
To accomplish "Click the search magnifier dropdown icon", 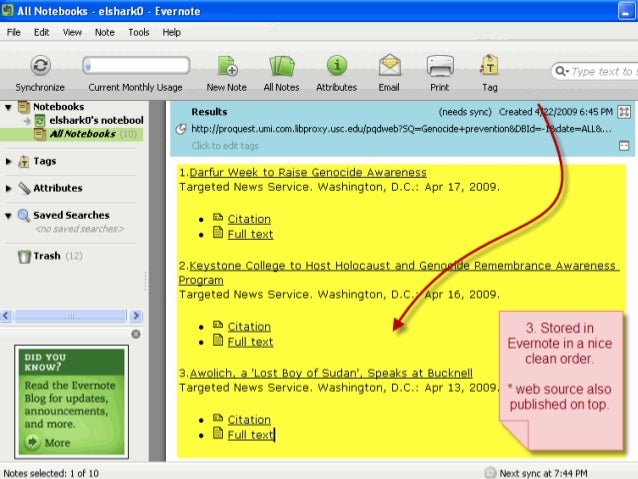I will pyautogui.click(x=562, y=72).
